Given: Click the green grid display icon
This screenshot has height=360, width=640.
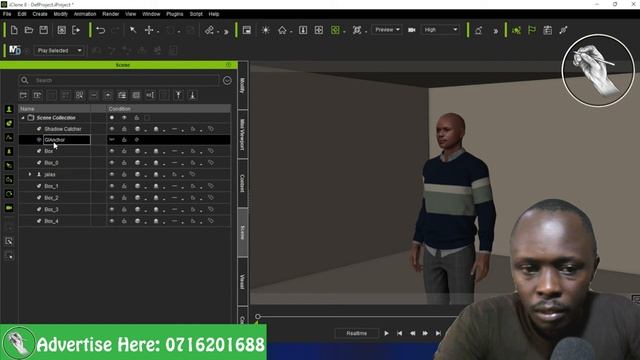Looking at the screenshot, I should [x=335, y=30].
